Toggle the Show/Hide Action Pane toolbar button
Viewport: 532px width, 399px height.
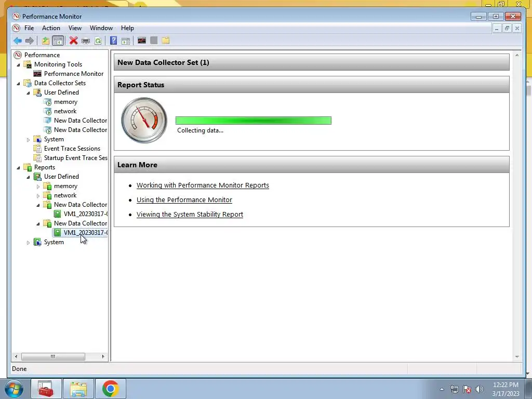point(126,41)
